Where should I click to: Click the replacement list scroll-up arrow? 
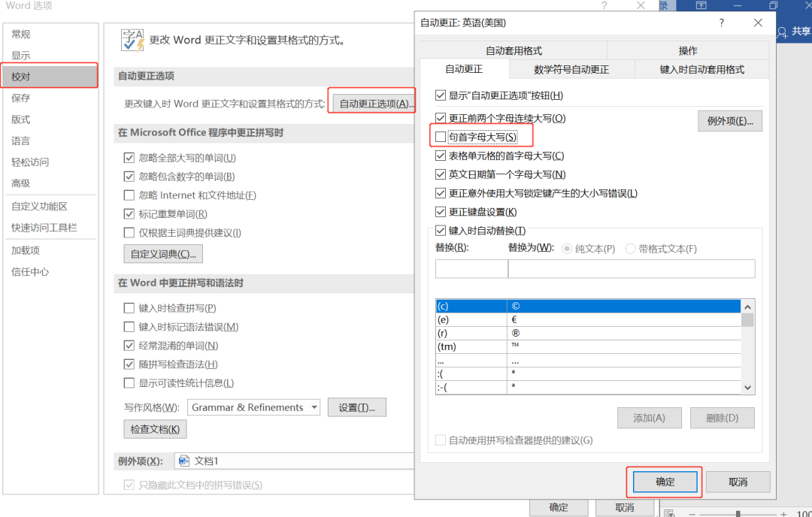click(747, 307)
